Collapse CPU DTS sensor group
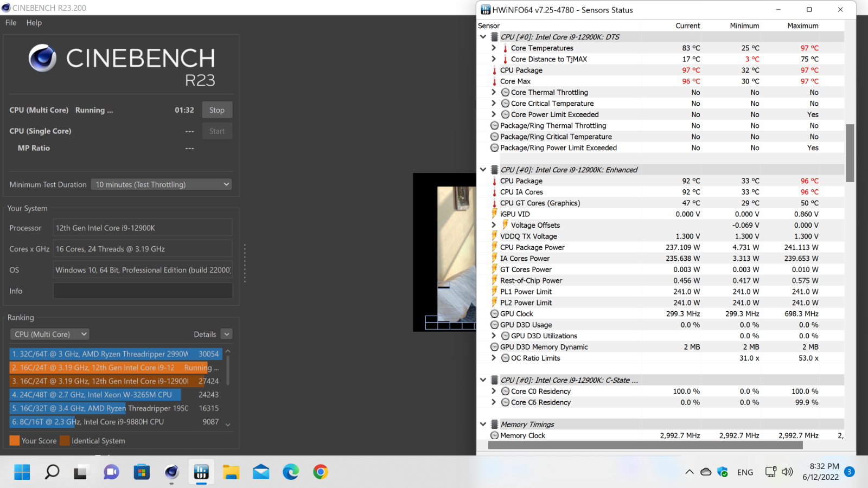The image size is (868, 488). [483, 37]
